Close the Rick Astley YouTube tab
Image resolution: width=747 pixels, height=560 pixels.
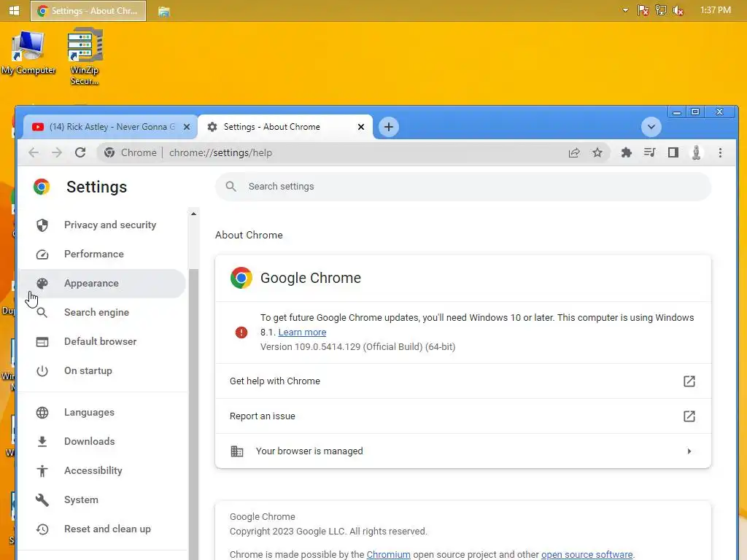[187, 127]
